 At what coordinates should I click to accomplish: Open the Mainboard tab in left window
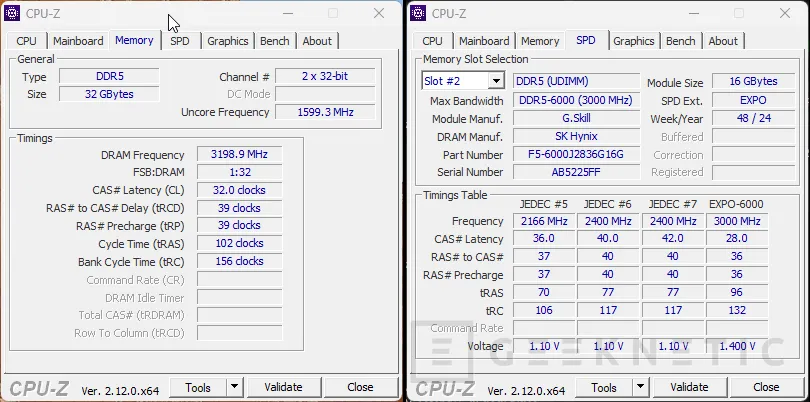[78, 41]
